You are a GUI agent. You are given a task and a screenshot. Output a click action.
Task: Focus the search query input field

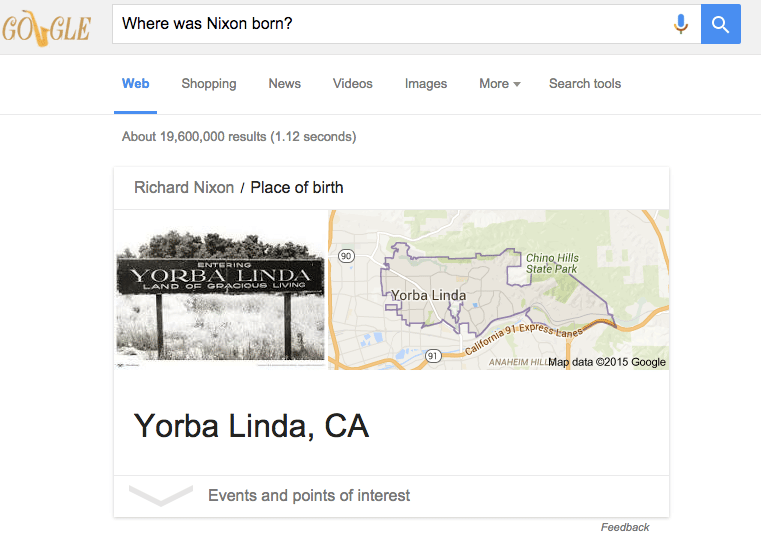[x=390, y=24]
